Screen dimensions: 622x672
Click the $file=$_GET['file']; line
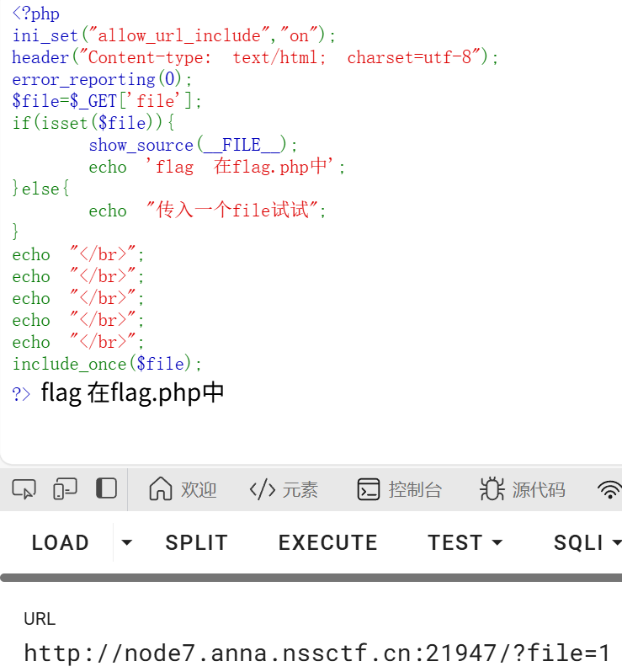pos(107,101)
